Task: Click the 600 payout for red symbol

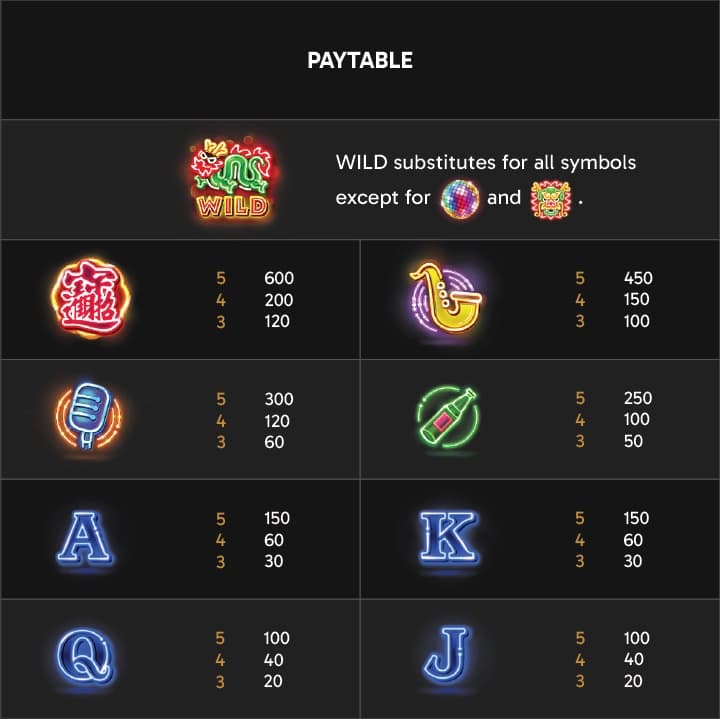Action: pos(279,278)
